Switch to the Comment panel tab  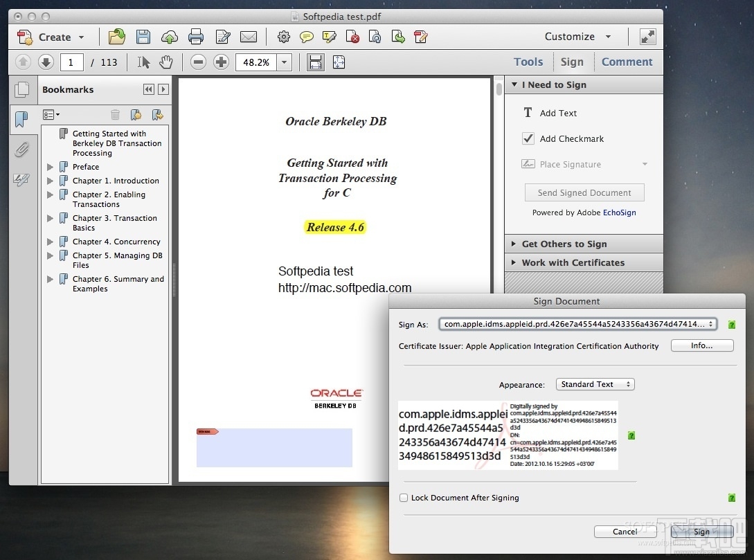(627, 62)
